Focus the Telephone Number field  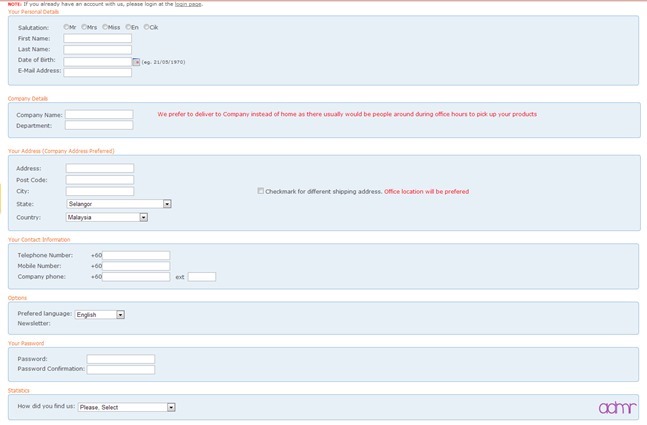(136, 255)
